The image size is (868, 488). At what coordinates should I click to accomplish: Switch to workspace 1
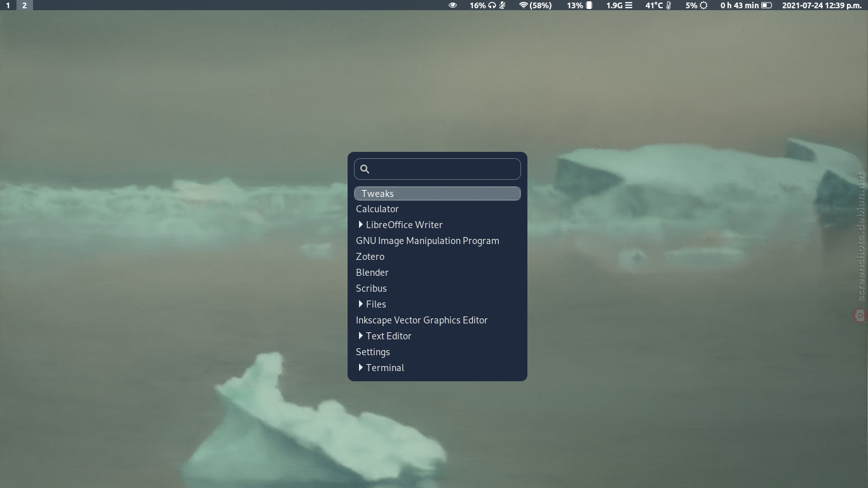(8, 5)
